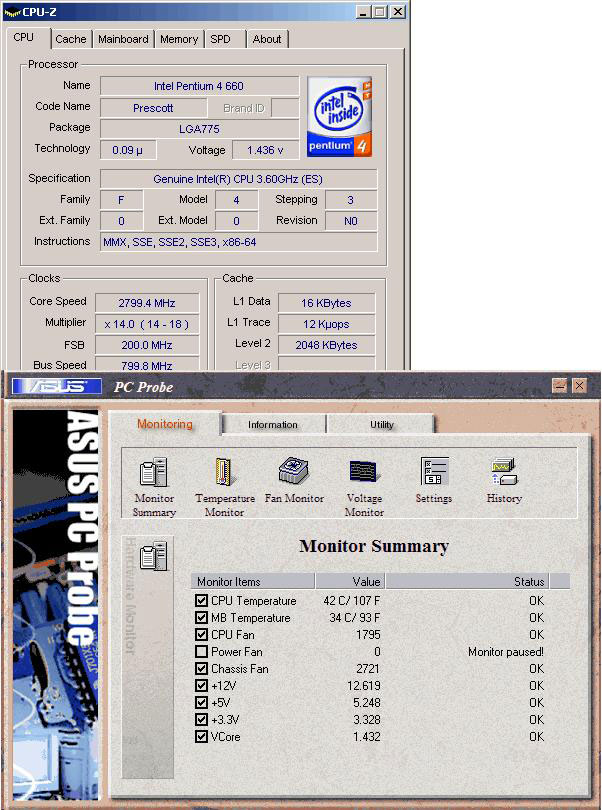
Task: Click the Stepping value 3
Action: 351,200
